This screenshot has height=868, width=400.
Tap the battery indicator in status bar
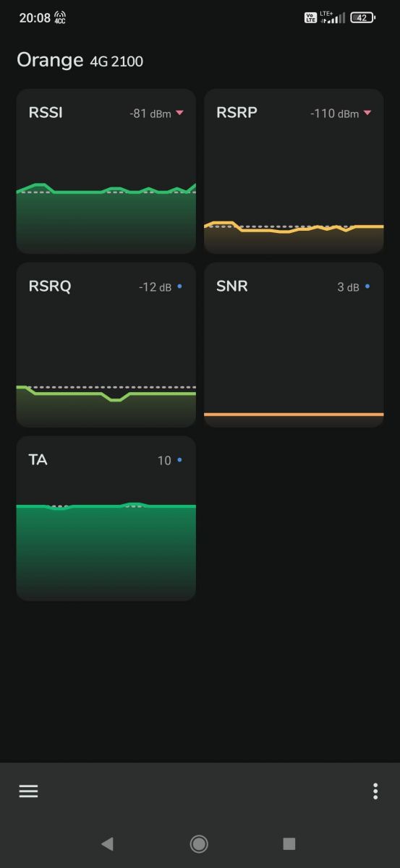tap(362, 17)
